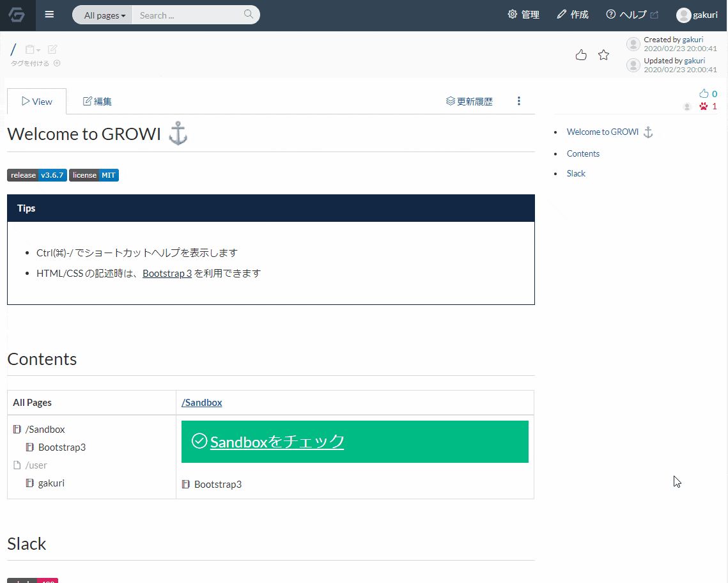Open updater gakuri profile link
The image size is (728, 583).
click(694, 61)
